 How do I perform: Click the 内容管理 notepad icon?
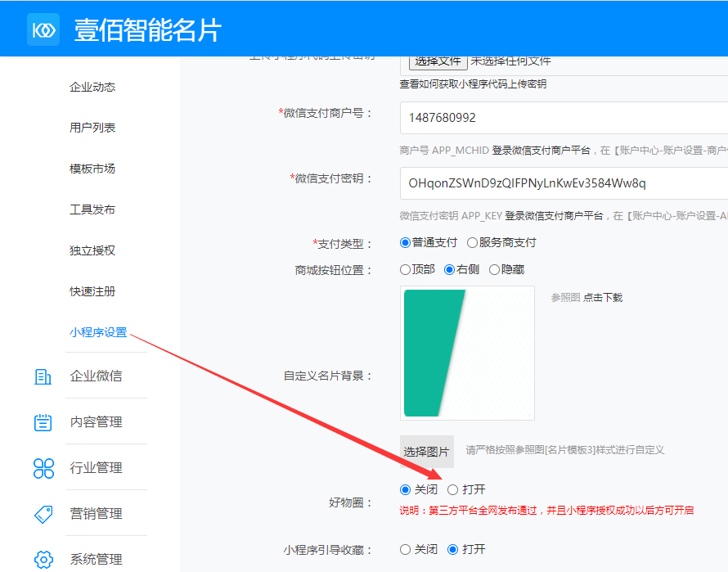point(43,422)
